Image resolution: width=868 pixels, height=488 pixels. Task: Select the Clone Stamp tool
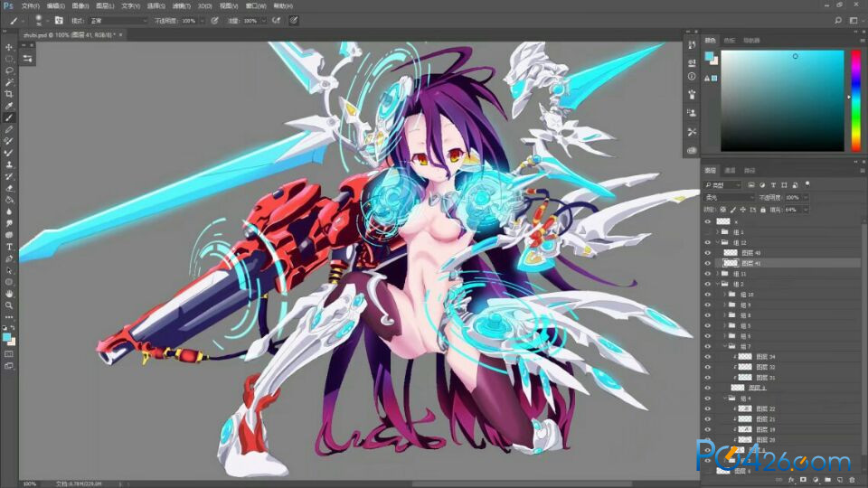[9, 164]
